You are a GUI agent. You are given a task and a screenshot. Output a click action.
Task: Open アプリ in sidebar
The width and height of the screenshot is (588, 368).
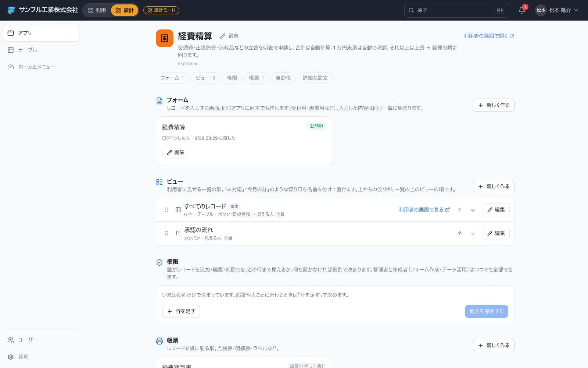point(41,33)
